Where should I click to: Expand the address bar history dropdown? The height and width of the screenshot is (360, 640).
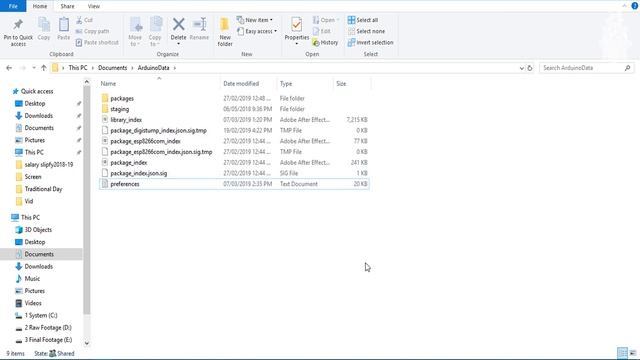[522, 68]
